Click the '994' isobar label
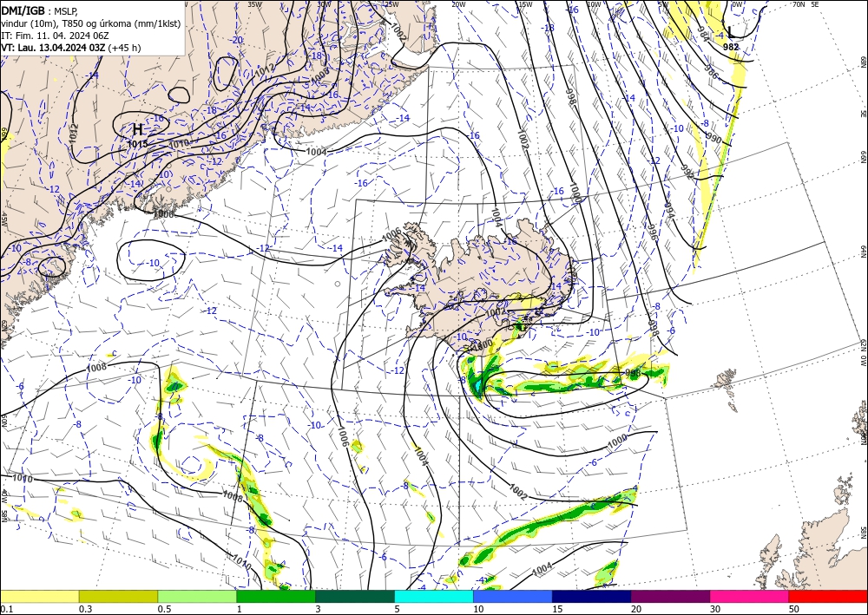The image size is (868, 615). tap(670, 213)
